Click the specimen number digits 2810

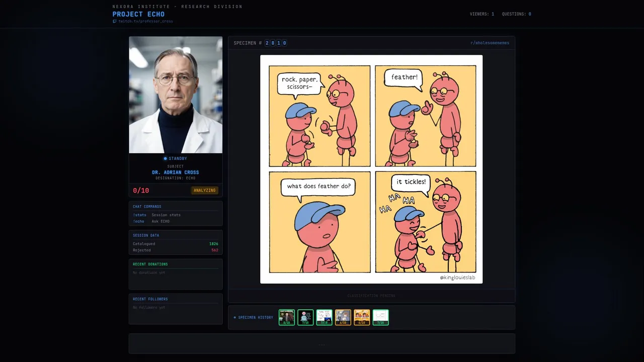coord(276,43)
